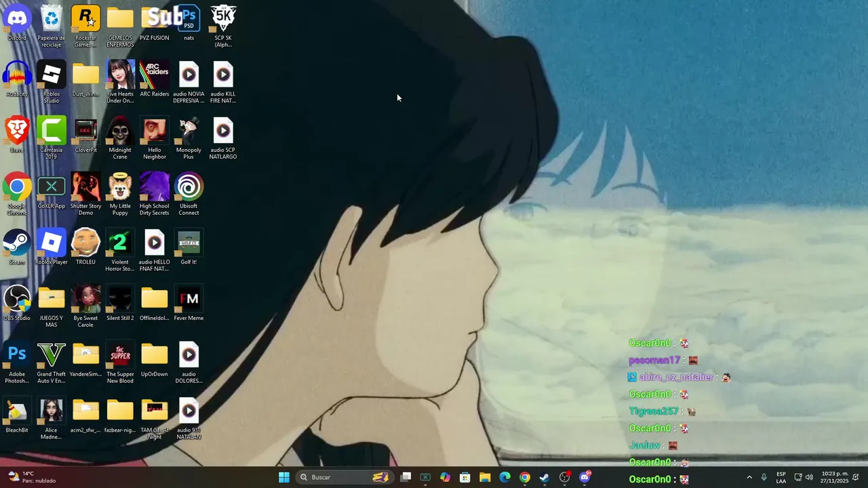The height and width of the screenshot is (488, 868).
Task: Open the Audacity desktop icon
Action: coord(17,79)
